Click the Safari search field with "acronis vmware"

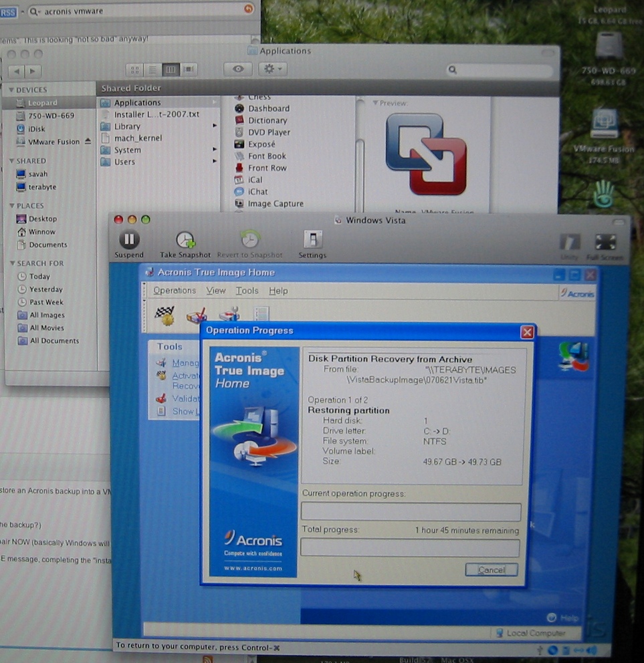[x=141, y=11]
